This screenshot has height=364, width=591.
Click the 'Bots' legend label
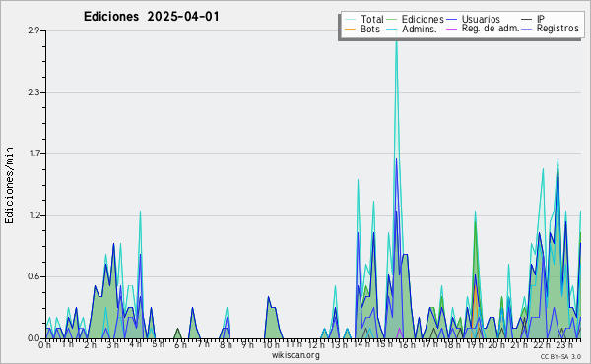369,29
